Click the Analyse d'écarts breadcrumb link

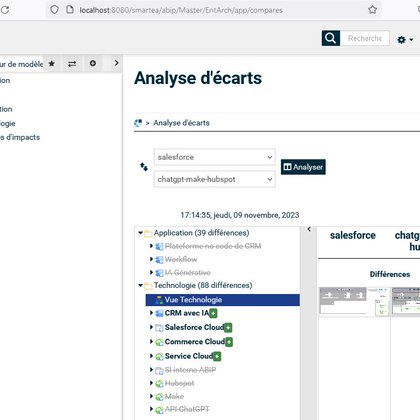click(x=182, y=123)
